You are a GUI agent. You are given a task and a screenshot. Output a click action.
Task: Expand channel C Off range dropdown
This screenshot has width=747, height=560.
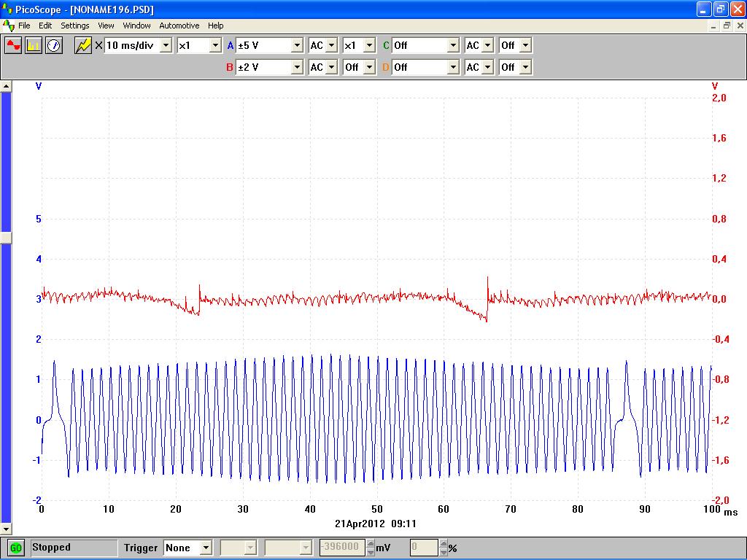pos(453,45)
